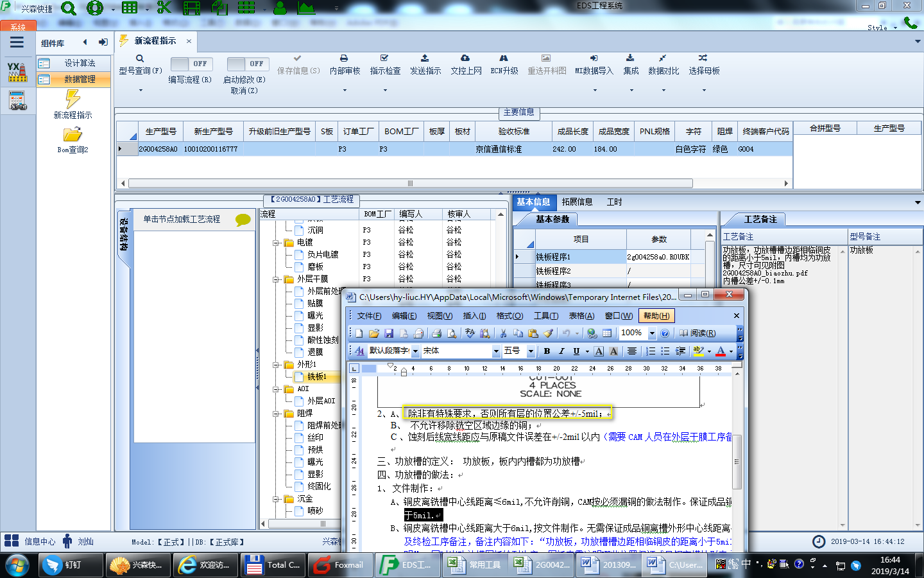Image resolution: width=924 pixels, height=578 pixels.
Task: Open Bom查询2 folder shortcut
Action: pyautogui.click(x=73, y=139)
